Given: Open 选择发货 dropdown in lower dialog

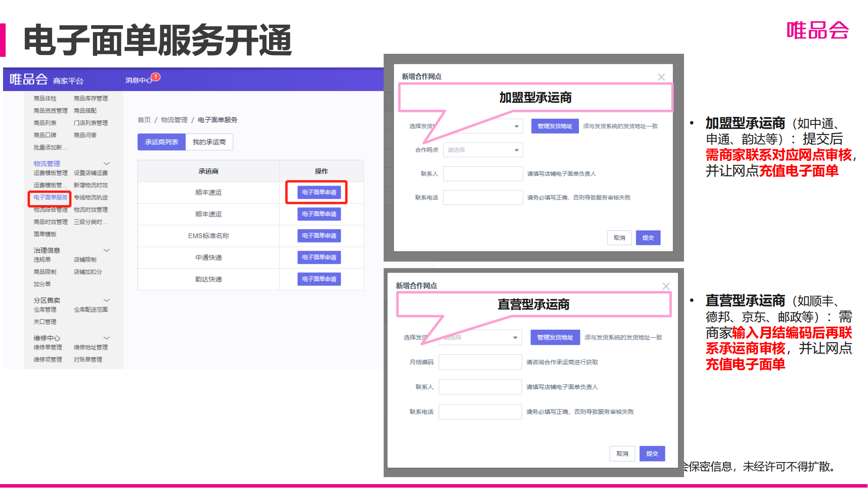Looking at the screenshot, I should pos(480,337).
